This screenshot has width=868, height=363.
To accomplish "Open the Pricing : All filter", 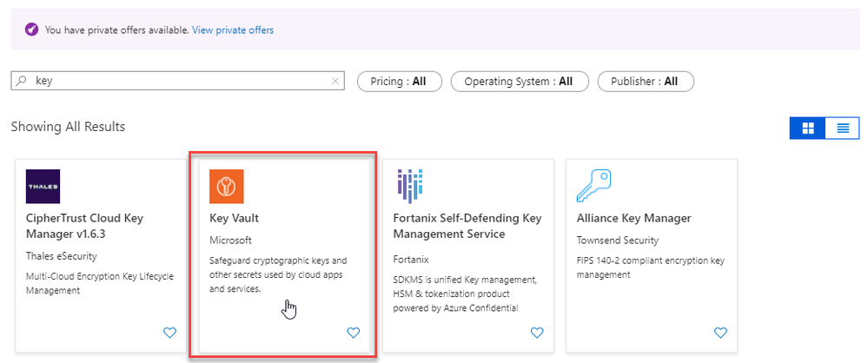I will (400, 82).
